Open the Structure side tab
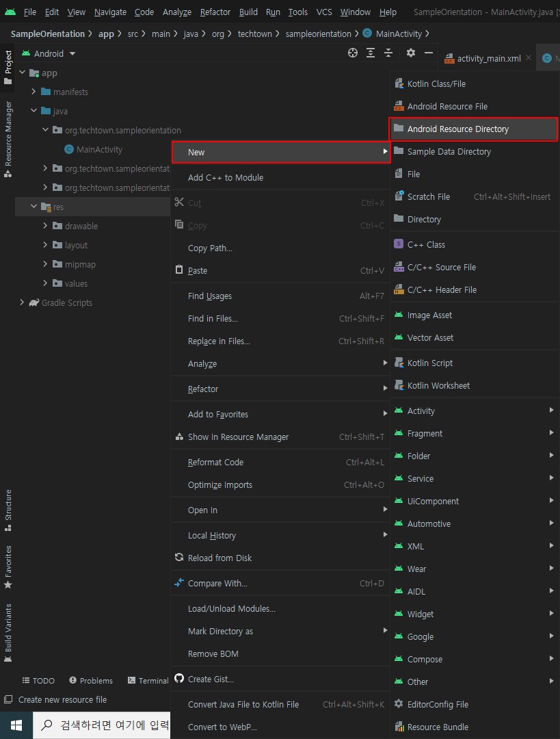The width and height of the screenshot is (560, 739). click(8, 510)
